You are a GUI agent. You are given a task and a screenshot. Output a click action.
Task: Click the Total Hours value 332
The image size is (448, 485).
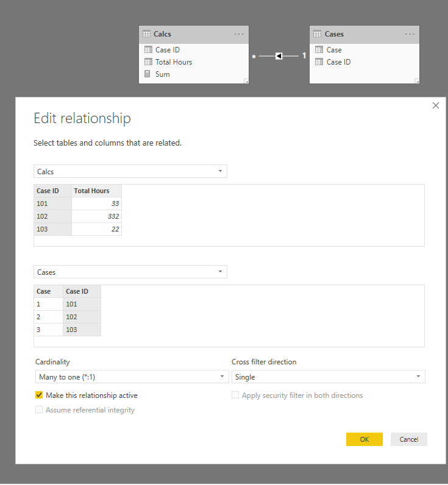(x=96, y=216)
